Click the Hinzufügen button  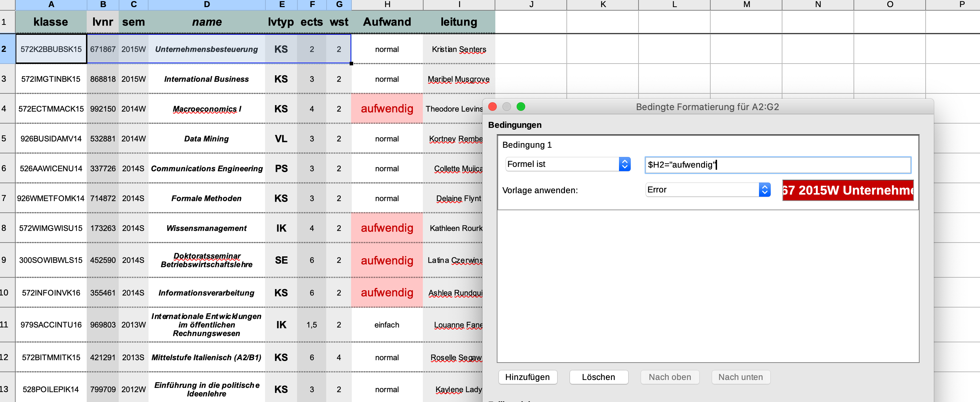[527, 377]
